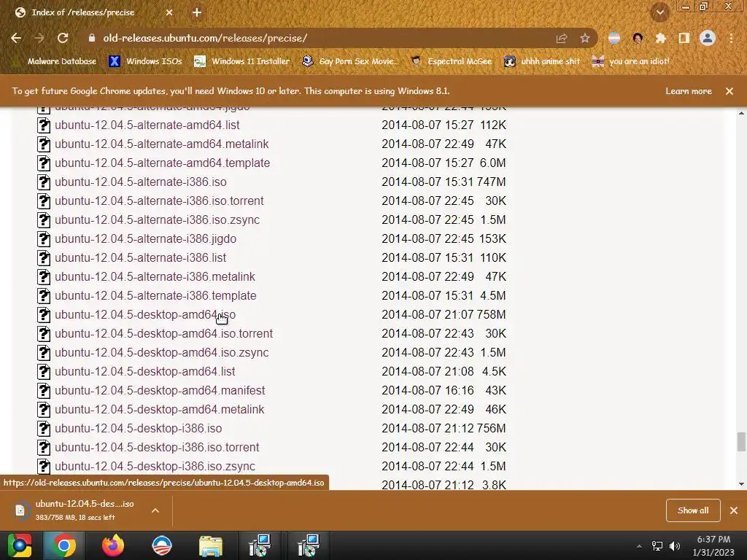
Task: Share this page via address bar icon
Action: click(x=562, y=38)
